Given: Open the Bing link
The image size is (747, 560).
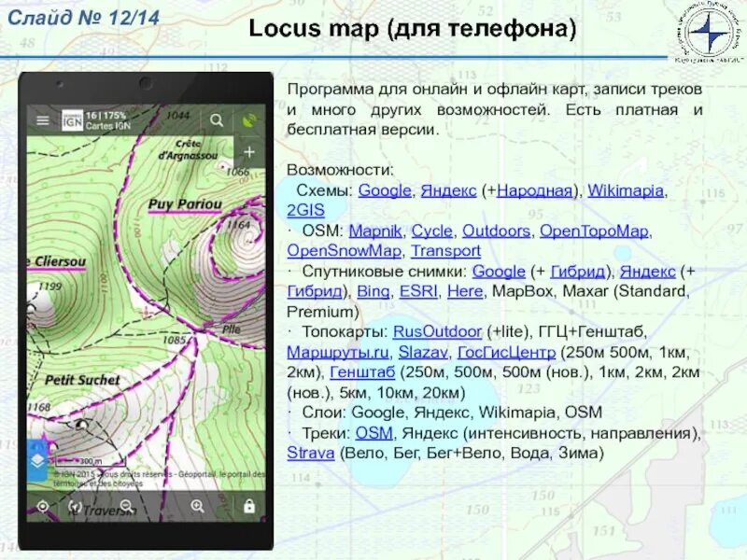Looking at the screenshot, I should tap(373, 291).
